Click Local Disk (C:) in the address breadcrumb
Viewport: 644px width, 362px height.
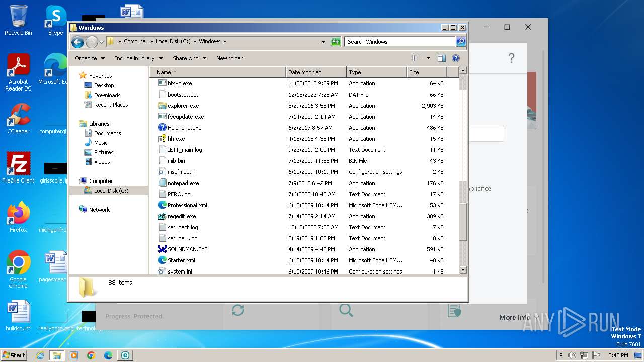pos(173,42)
